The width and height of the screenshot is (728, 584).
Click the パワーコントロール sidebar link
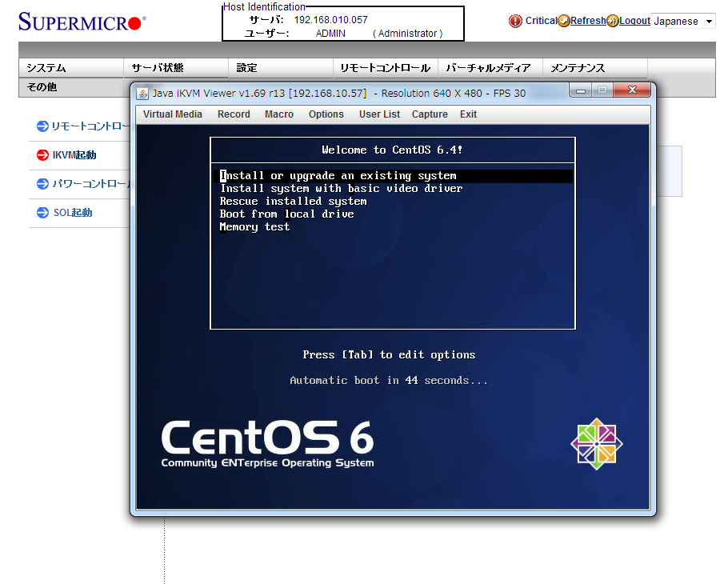[91, 184]
